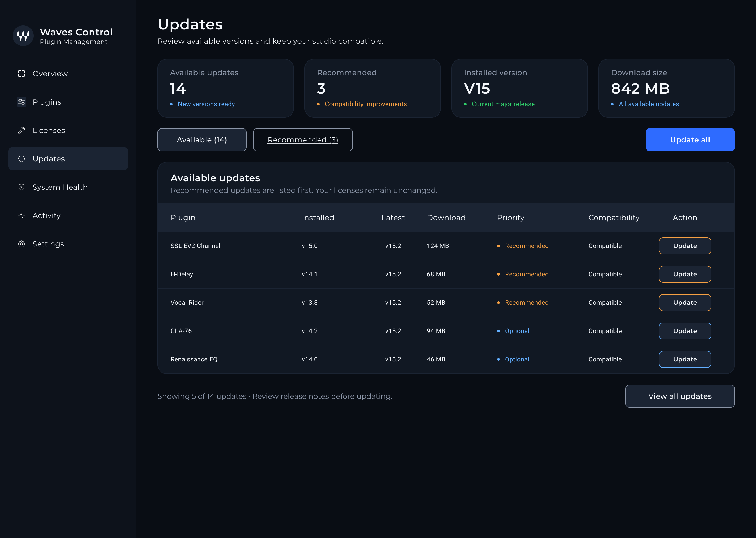Click the Settings gear icon
This screenshot has width=756, height=538.
(22, 244)
